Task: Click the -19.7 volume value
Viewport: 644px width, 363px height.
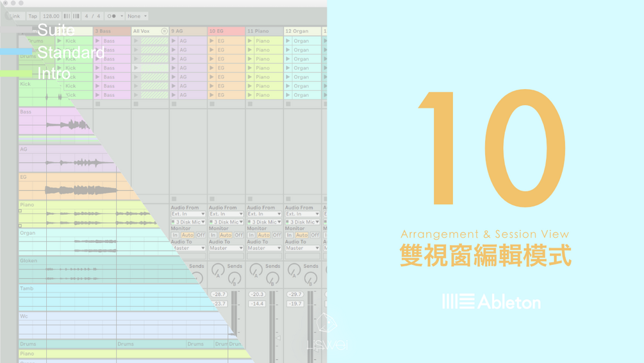Action: click(x=295, y=304)
